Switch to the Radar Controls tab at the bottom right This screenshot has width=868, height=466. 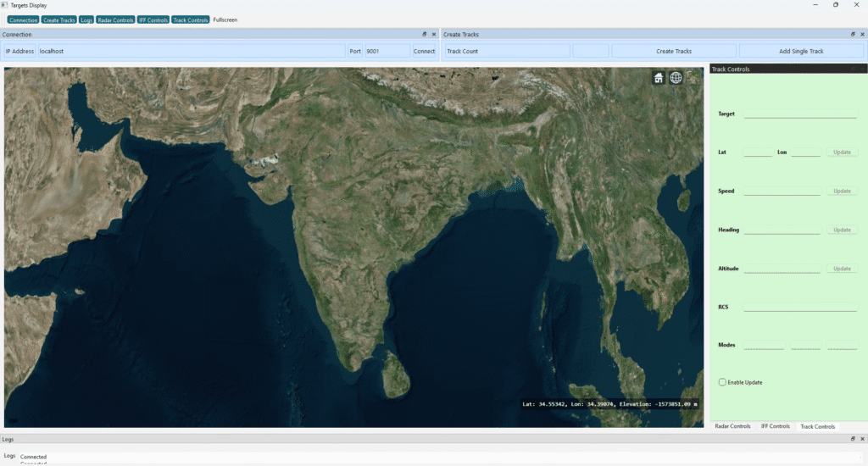click(732, 426)
